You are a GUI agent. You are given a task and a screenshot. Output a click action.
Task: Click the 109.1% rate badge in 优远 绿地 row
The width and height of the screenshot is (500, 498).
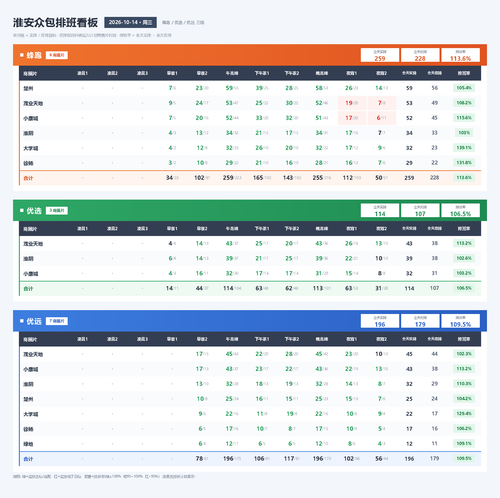(464, 444)
